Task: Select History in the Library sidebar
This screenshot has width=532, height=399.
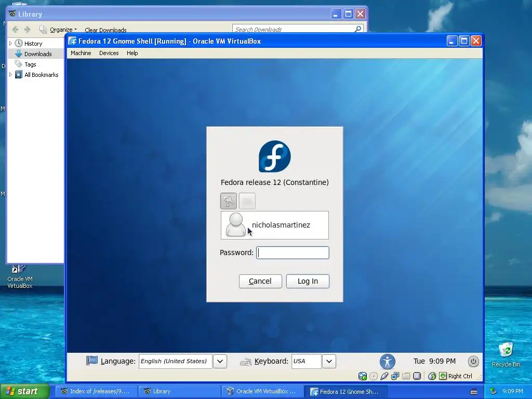Action: coord(33,44)
